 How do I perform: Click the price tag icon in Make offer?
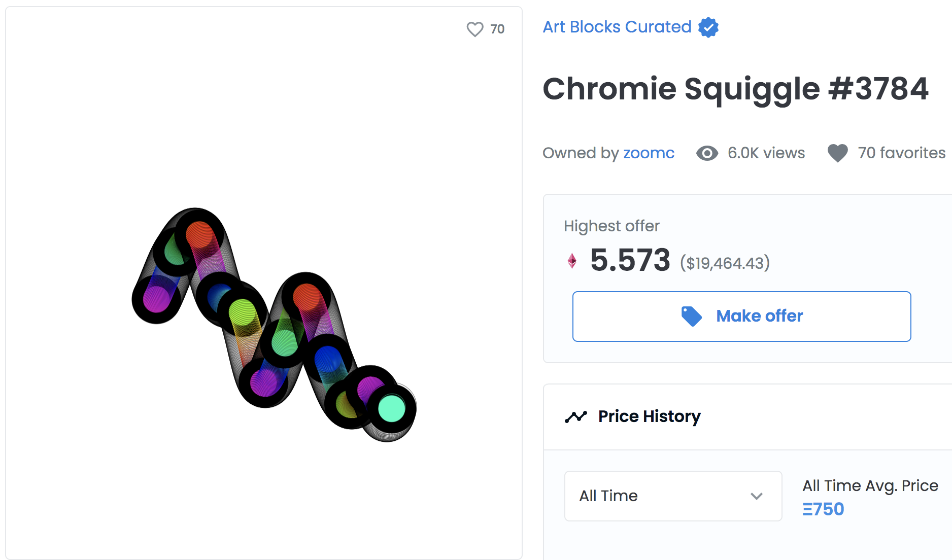coord(691,316)
